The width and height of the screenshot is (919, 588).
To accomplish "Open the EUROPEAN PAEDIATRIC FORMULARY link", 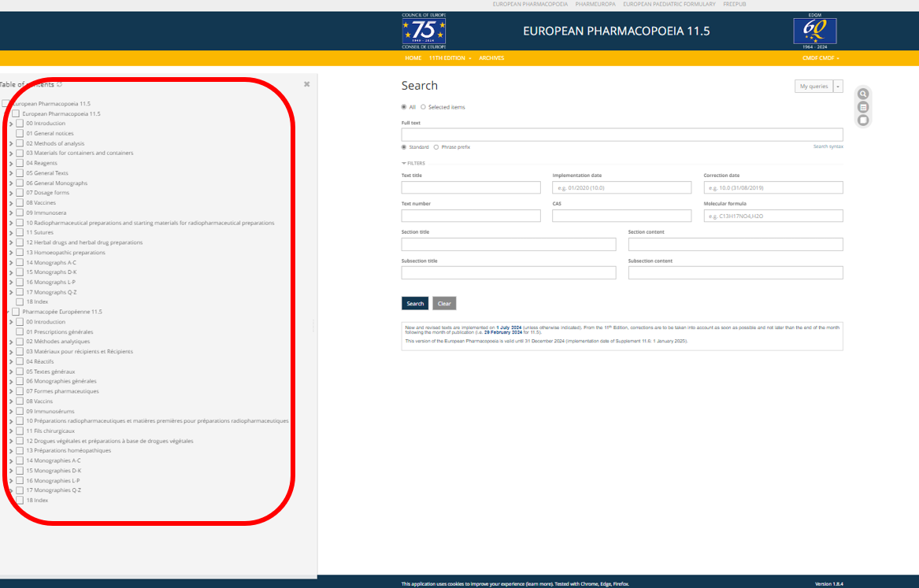I will (x=669, y=4).
